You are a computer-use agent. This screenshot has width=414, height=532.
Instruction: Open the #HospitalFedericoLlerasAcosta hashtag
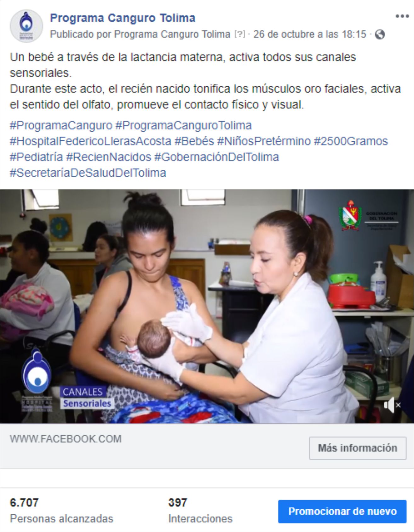point(90,141)
